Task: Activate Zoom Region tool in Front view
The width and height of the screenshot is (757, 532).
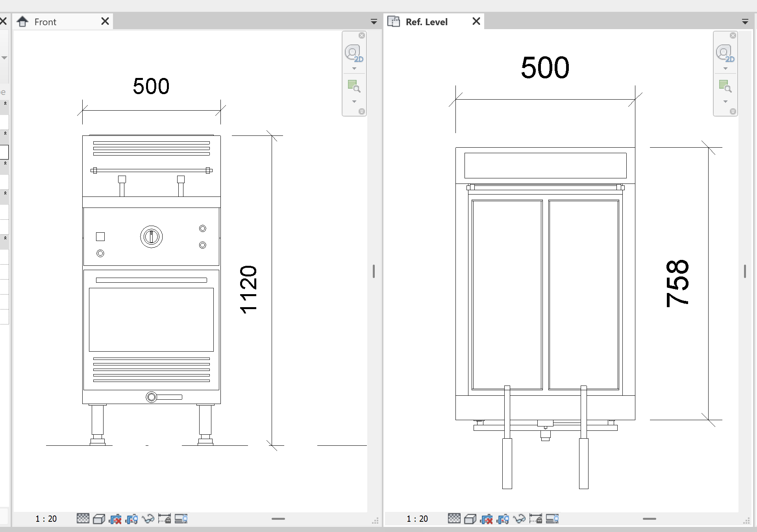Action: tap(354, 86)
